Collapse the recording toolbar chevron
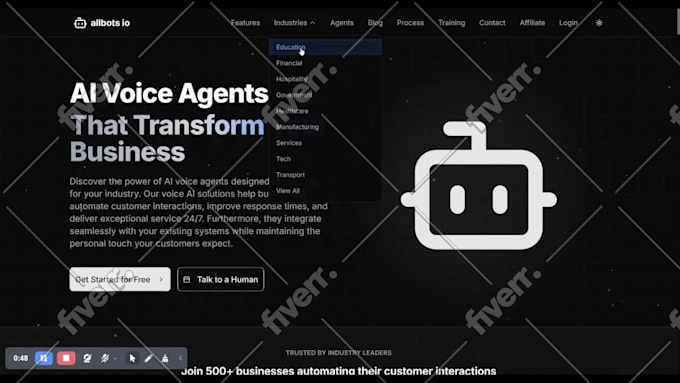 (180, 358)
